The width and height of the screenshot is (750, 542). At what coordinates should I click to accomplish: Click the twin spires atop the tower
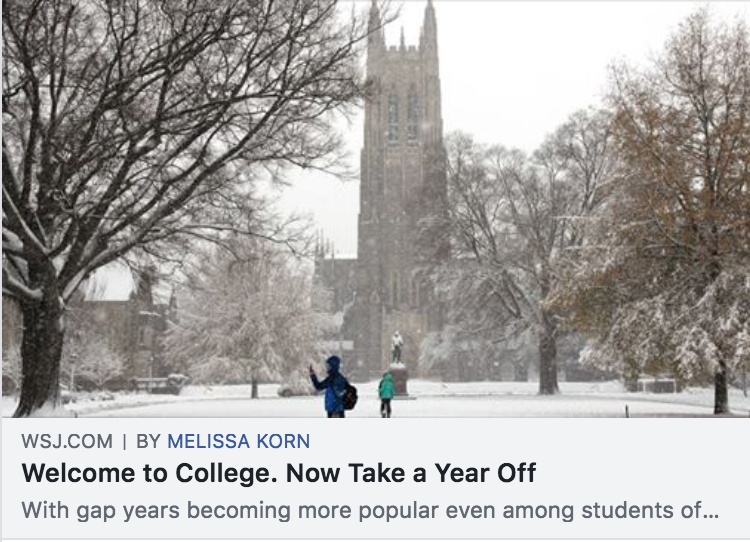tap(402, 24)
